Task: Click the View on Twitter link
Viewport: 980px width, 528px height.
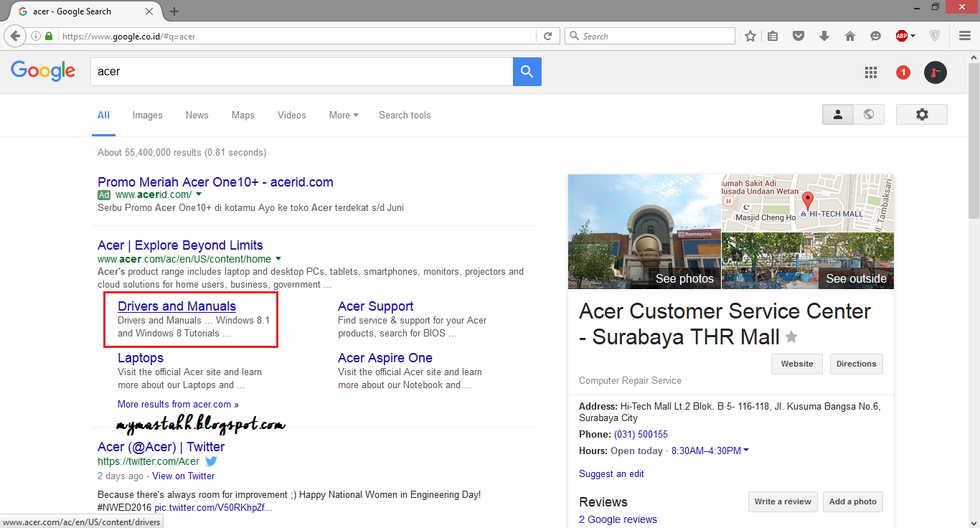Action: tap(184, 476)
